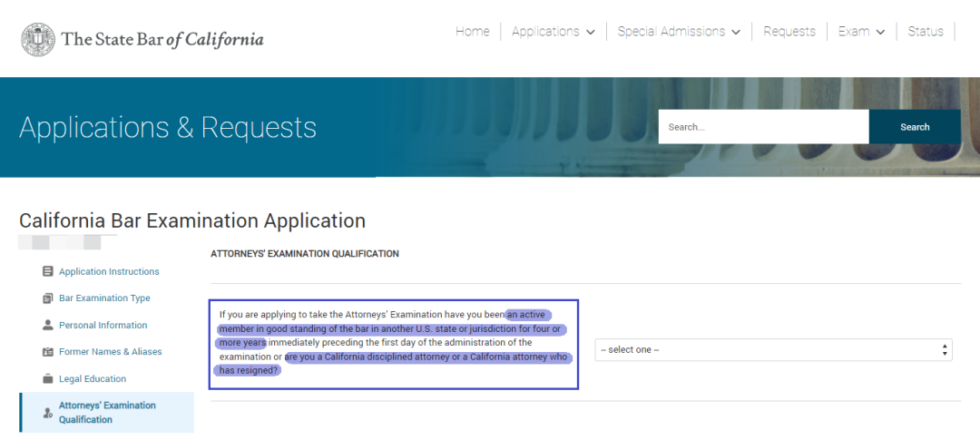Viewport: 980px width, 440px height.
Task: Open the 'select one' qualification dropdown
Action: coord(773,350)
